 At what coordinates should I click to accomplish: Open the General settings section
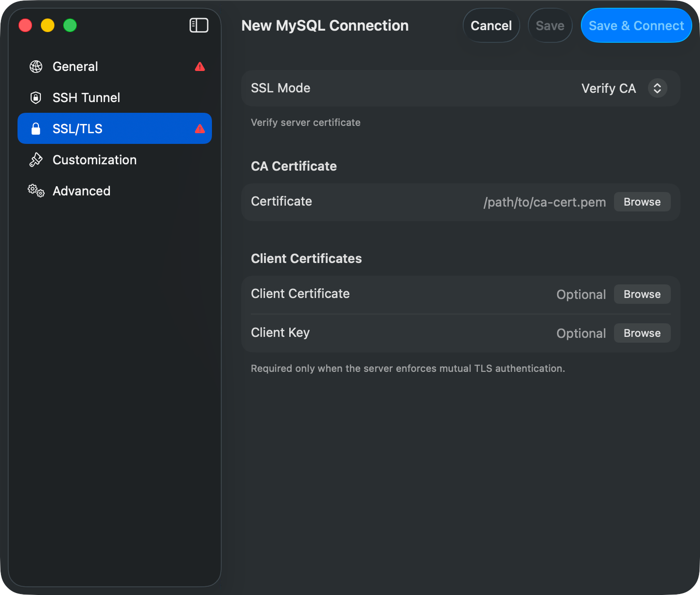tap(115, 67)
